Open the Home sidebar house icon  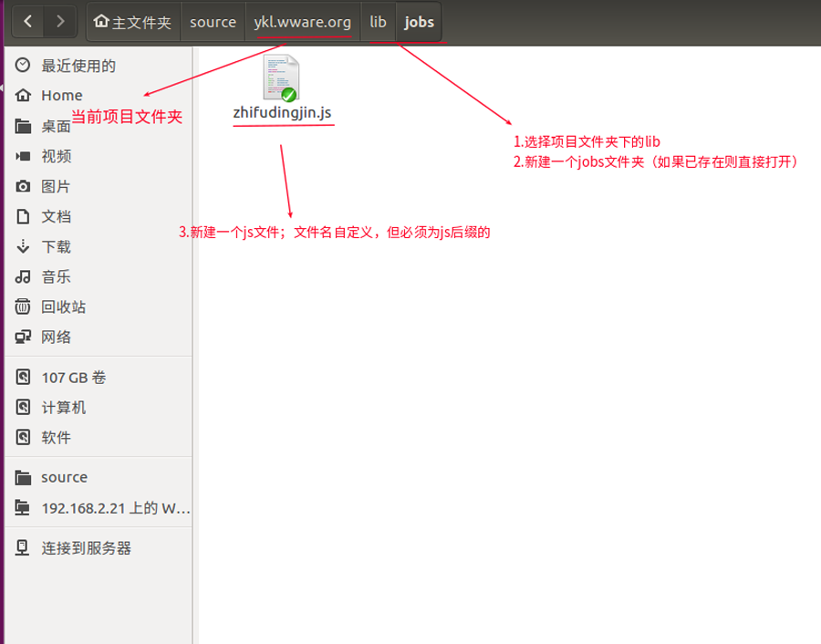click(23, 95)
